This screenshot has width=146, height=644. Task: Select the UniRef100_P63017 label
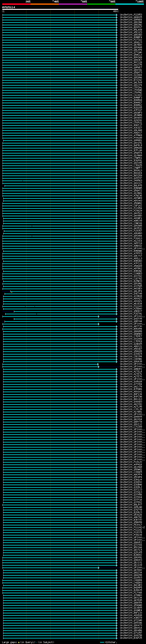[131, 525]
